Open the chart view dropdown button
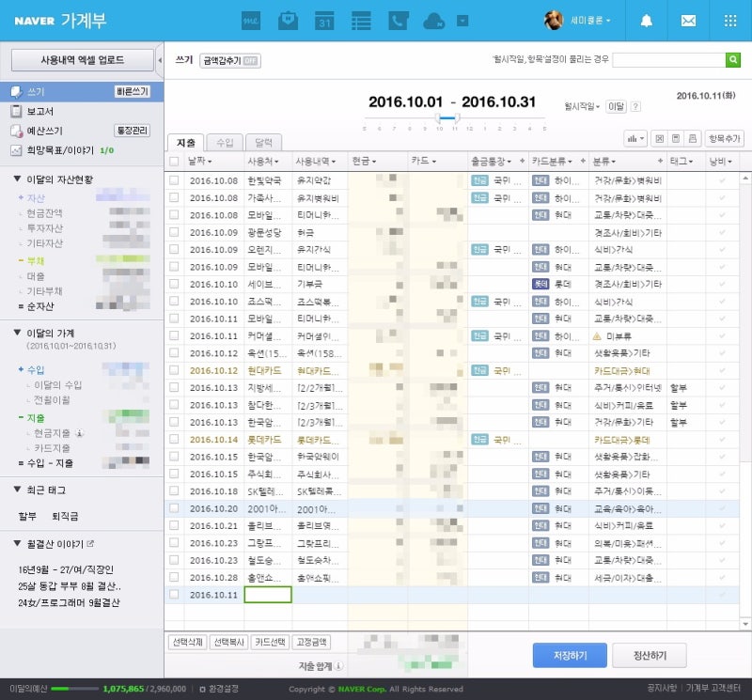Image resolution: width=752 pixels, height=700 pixels. coord(635,138)
